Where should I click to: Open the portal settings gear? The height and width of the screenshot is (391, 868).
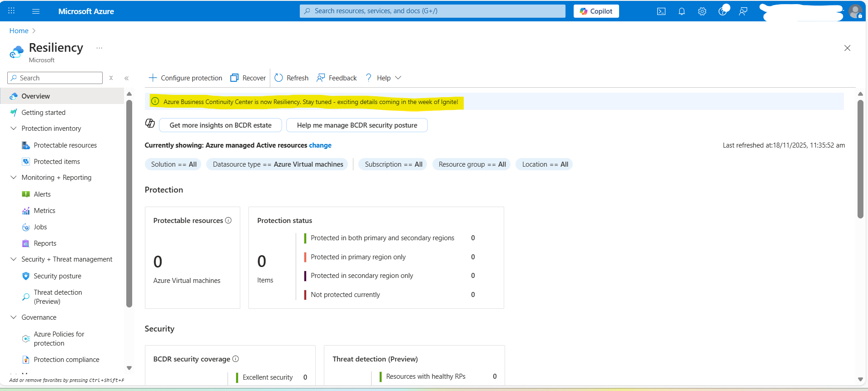702,11
